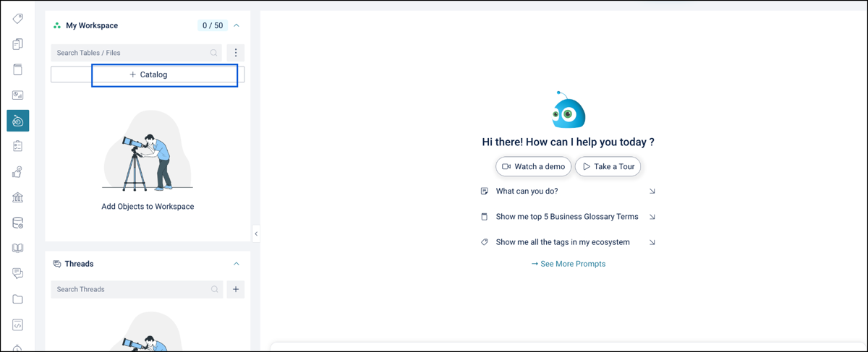The width and height of the screenshot is (868, 352).
Task: Open the folder icon in sidebar
Action: click(18, 299)
